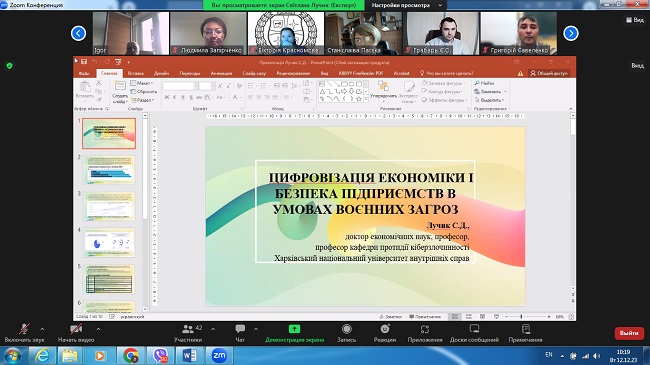
Task: Open the Приложения apps button
Action: (425, 333)
